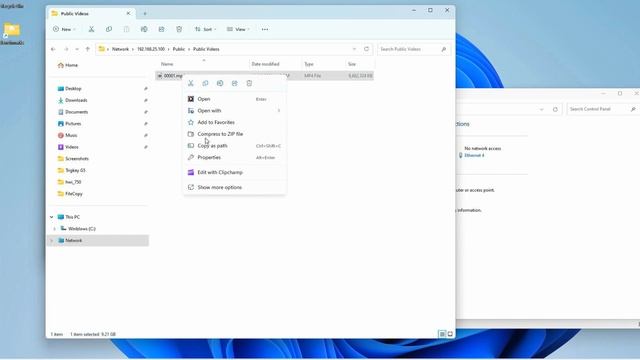Add a new Explorer tab with the plus button
The height and width of the screenshot is (360, 640).
[x=145, y=13]
